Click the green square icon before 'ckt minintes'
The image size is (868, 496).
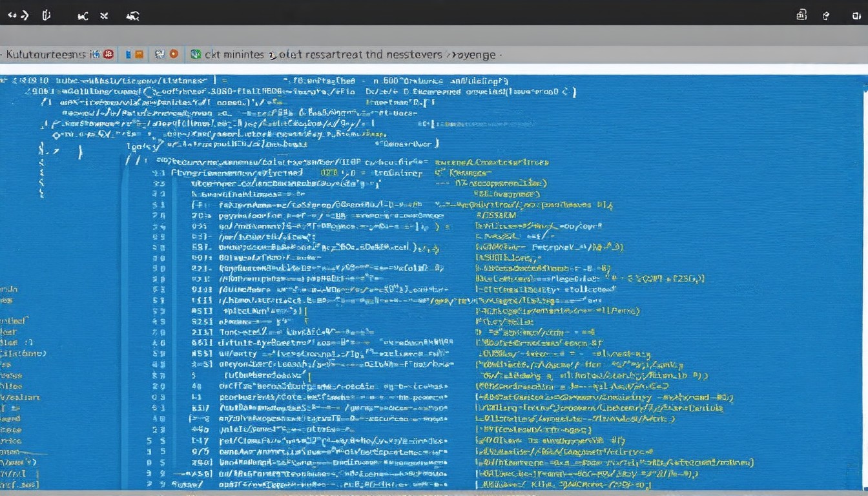pyautogui.click(x=196, y=55)
